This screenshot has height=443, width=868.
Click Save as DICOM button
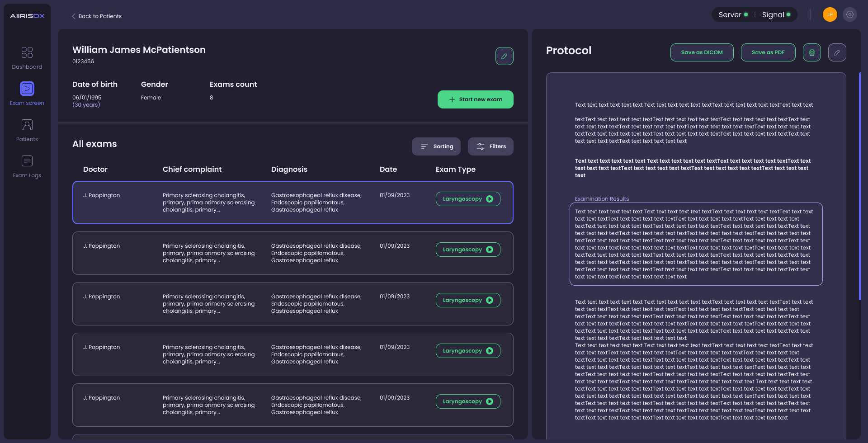pos(702,52)
